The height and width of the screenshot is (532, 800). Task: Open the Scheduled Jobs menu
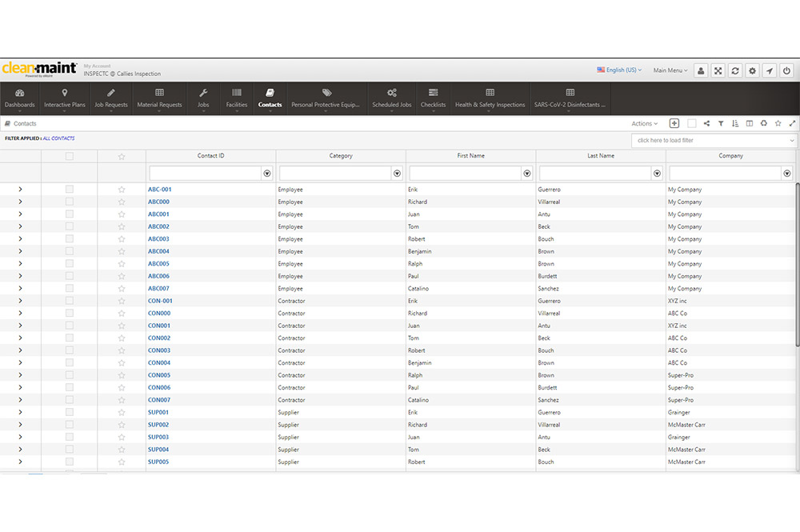(392, 99)
